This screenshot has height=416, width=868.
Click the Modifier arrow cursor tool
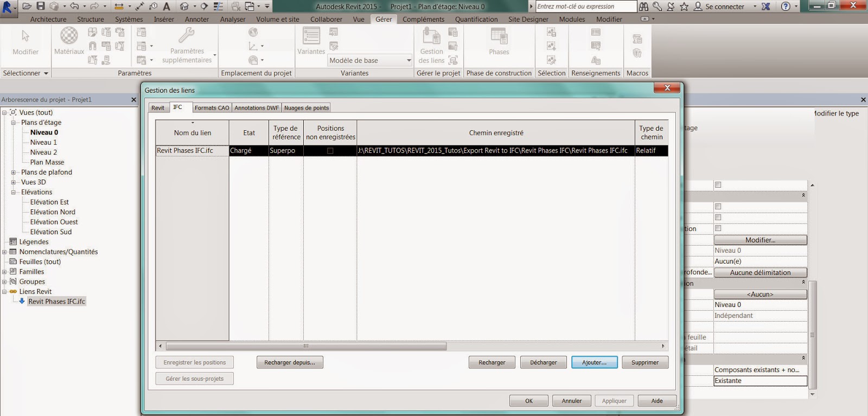[x=25, y=36]
